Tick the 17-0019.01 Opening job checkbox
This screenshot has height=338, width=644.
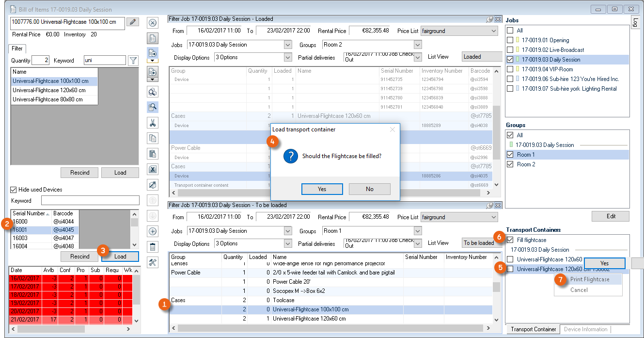pyautogui.click(x=510, y=40)
